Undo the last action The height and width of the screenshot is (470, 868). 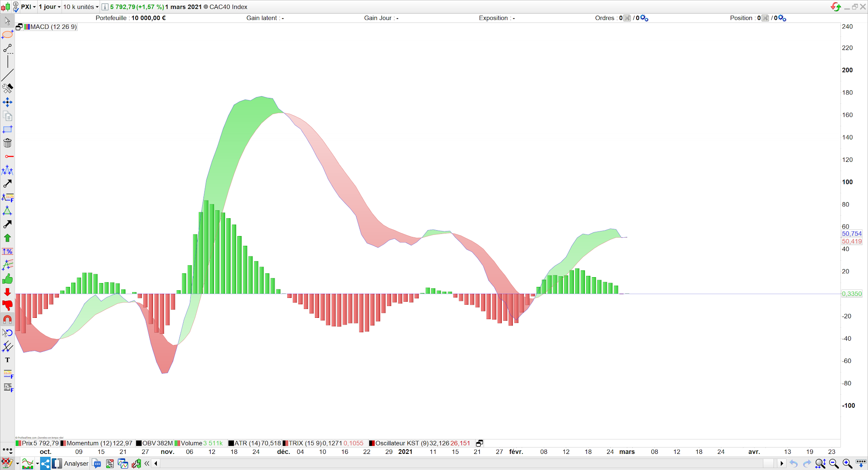click(794, 464)
